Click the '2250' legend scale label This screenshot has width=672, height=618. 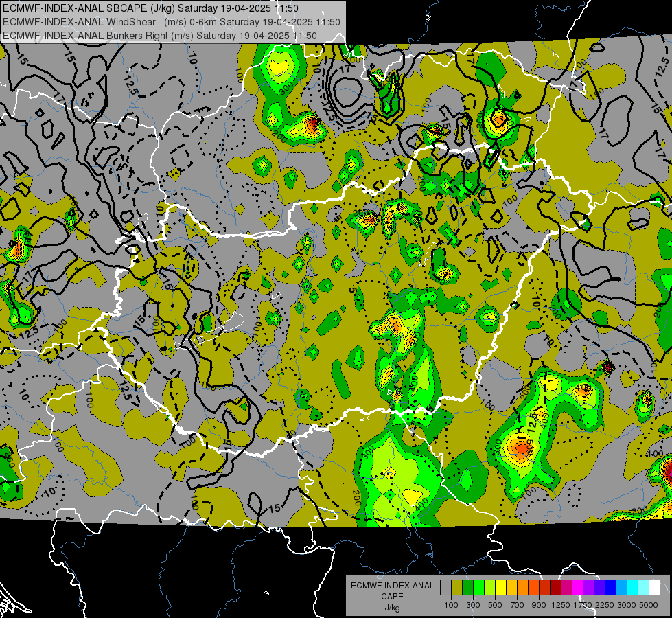[605, 605]
